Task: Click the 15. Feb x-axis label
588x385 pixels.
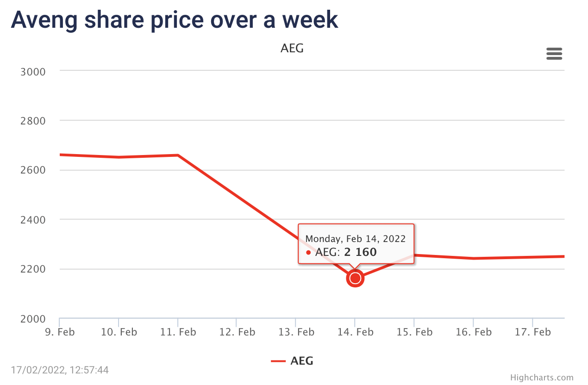Action: 414,332
